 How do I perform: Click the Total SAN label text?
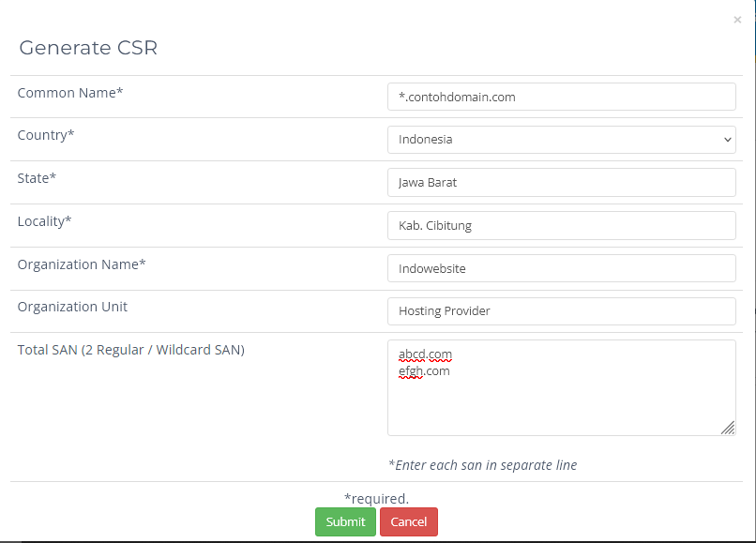coord(130,350)
